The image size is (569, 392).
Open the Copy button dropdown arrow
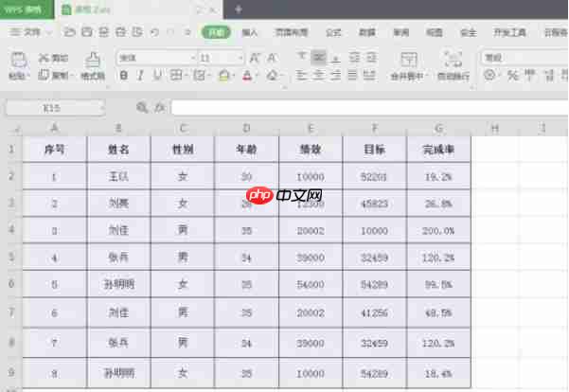coord(72,76)
